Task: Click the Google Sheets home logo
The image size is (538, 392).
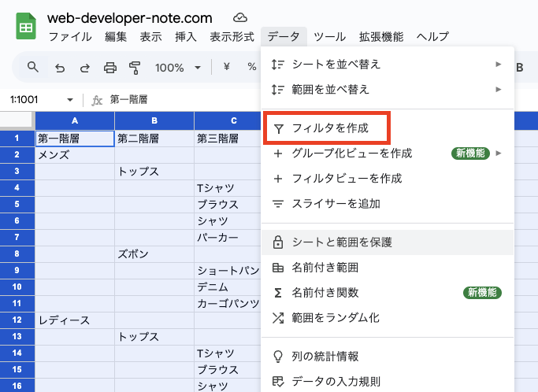Action: click(x=26, y=27)
